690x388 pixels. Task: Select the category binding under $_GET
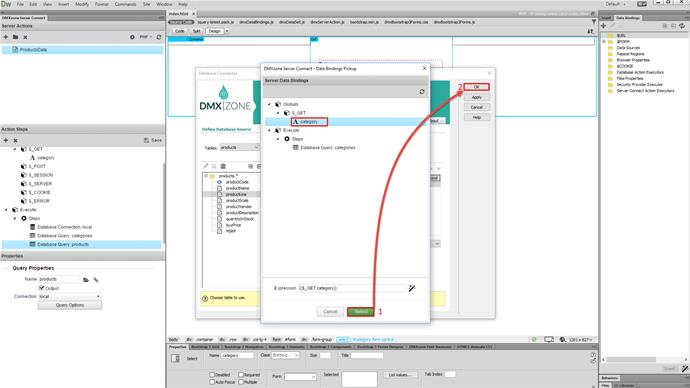[x=309, y=121]
